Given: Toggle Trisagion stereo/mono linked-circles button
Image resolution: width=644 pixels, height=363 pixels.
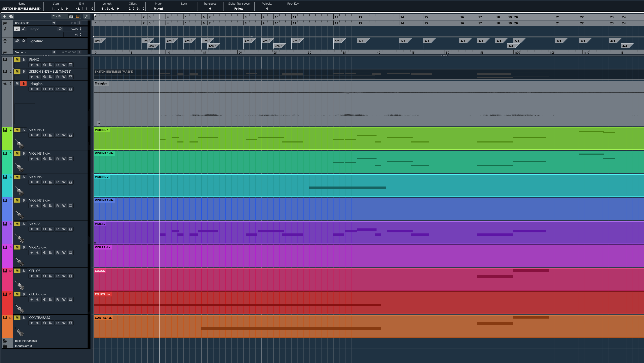Looking at the screenshot, I should 51,89.
